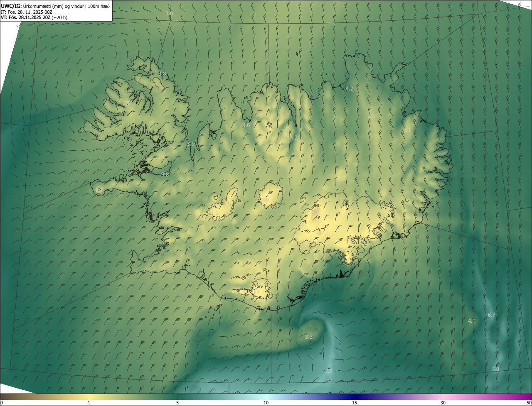Click the '50' label on the color scale
The height and width of the screenshot is (406, 532).
tap(529, 403)
